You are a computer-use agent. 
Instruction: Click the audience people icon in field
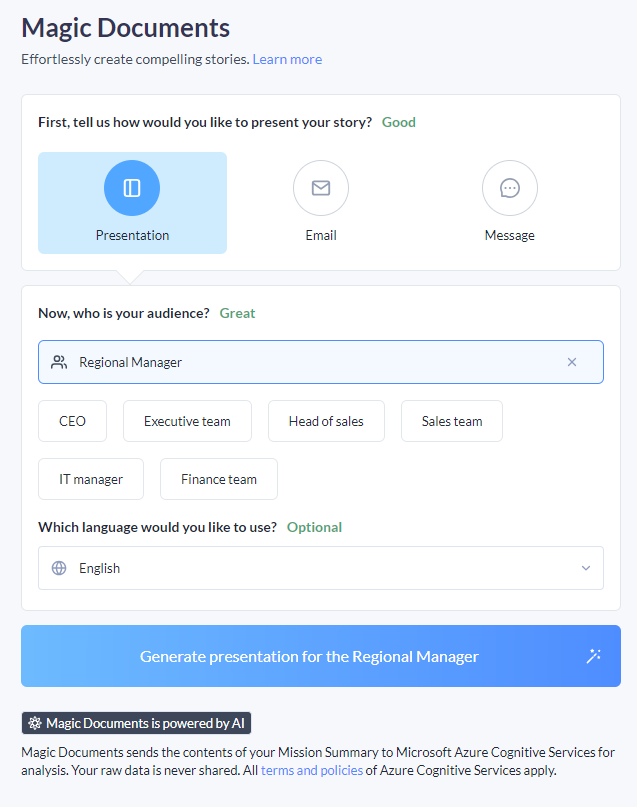59,362
